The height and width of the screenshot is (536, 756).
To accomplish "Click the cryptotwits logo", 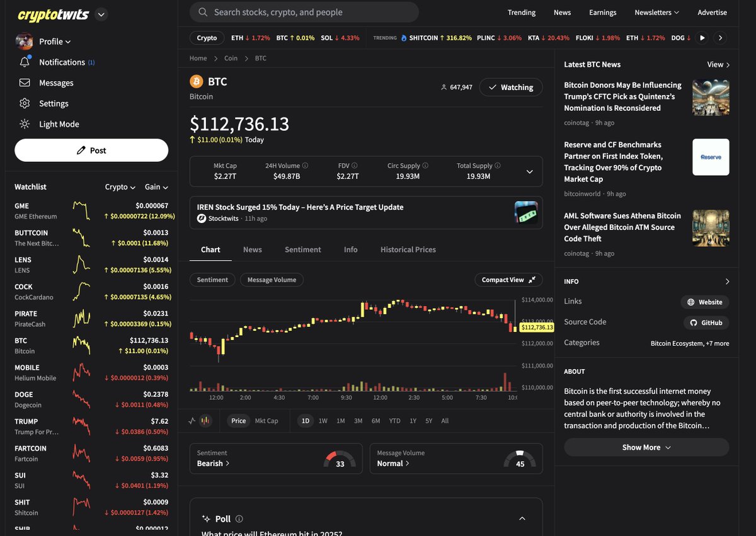I will coord(54,14).
